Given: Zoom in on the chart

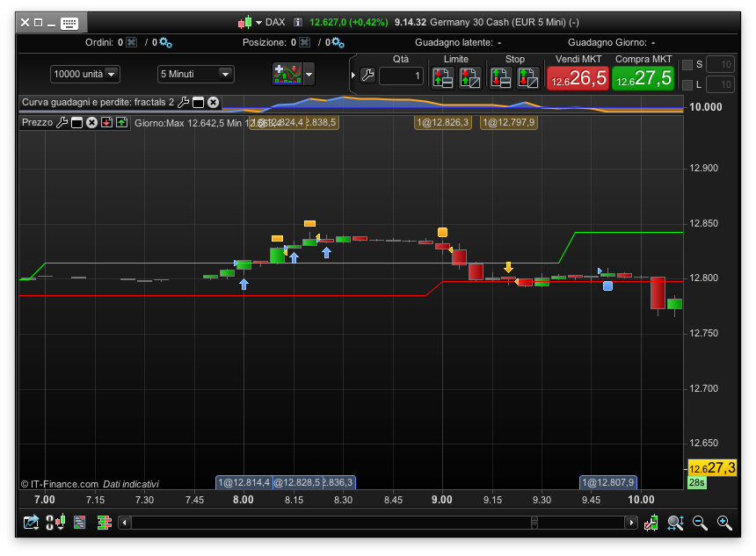Looking at the screenshot, I should (724, 523).
